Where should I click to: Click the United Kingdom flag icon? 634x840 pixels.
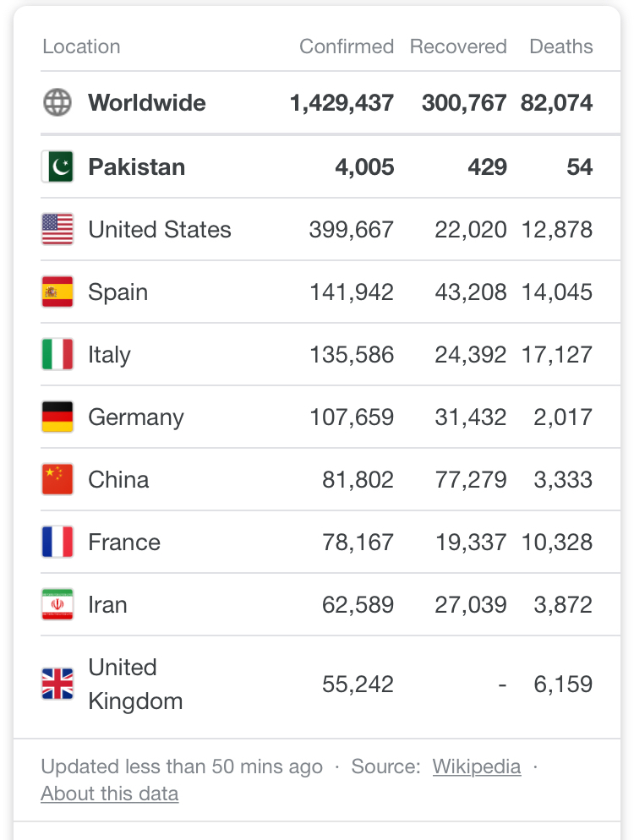pyautogui.click(x=57, y=685)
